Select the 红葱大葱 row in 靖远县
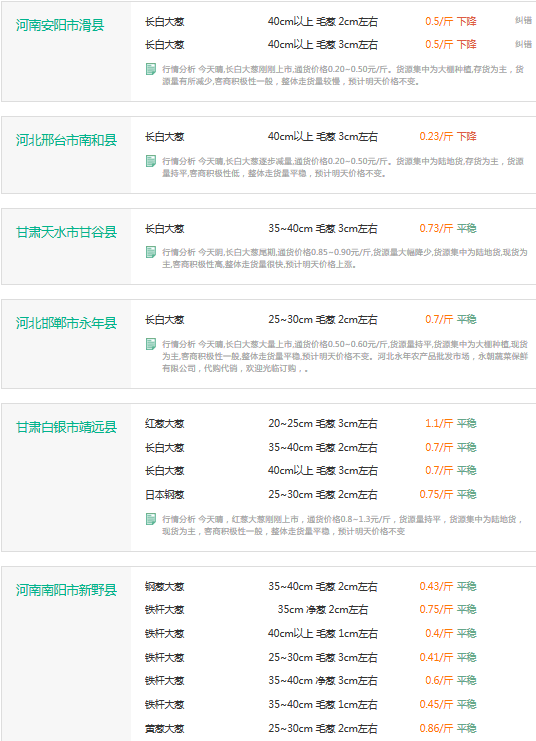Viewport: 536px width, 741px height. click(311, 423)
